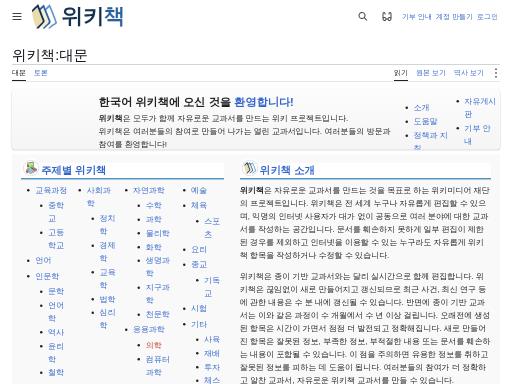Open the 물리학 link
512x384 pixels.
click(158, 233)
